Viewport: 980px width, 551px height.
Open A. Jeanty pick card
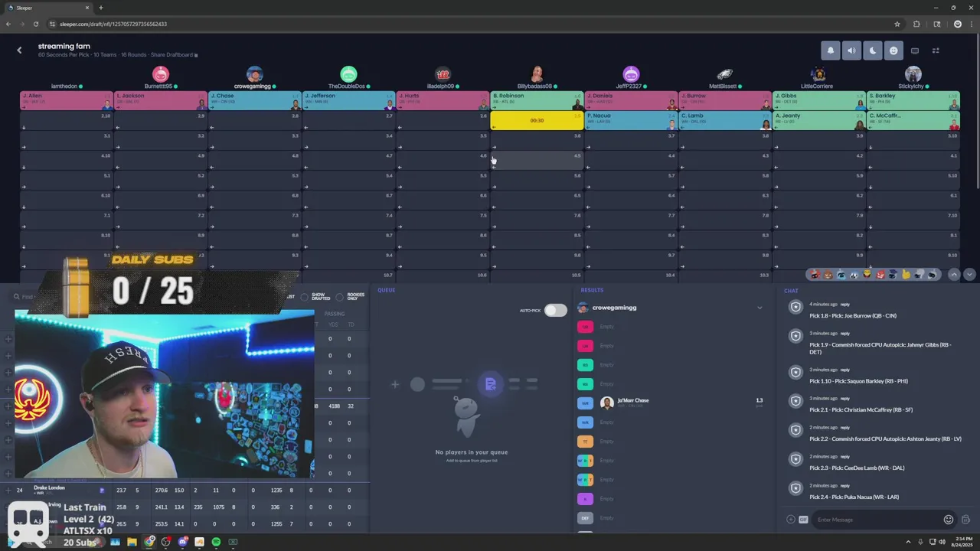click(818, 120)
